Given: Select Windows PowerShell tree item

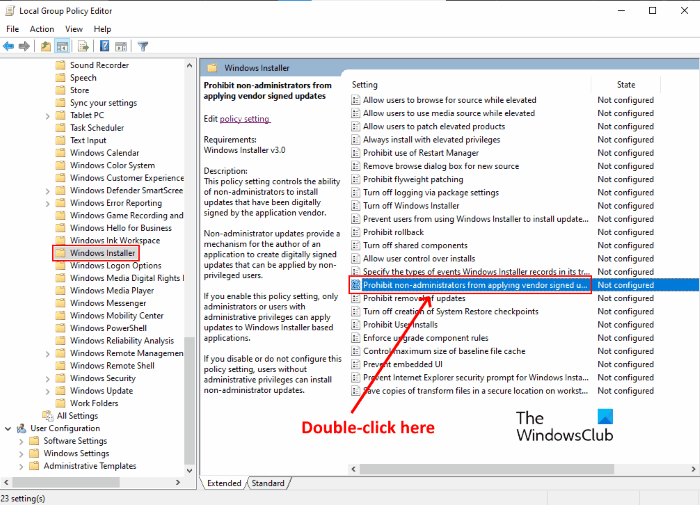Looking at the screenshot, I should click(x=108, y=328).
